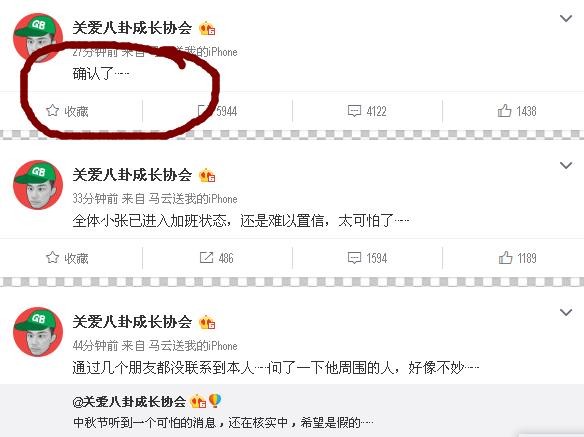Click '马云送我的iPhone' source on third post
Viewport: 584px width, 437px height.
click(193, 346)
